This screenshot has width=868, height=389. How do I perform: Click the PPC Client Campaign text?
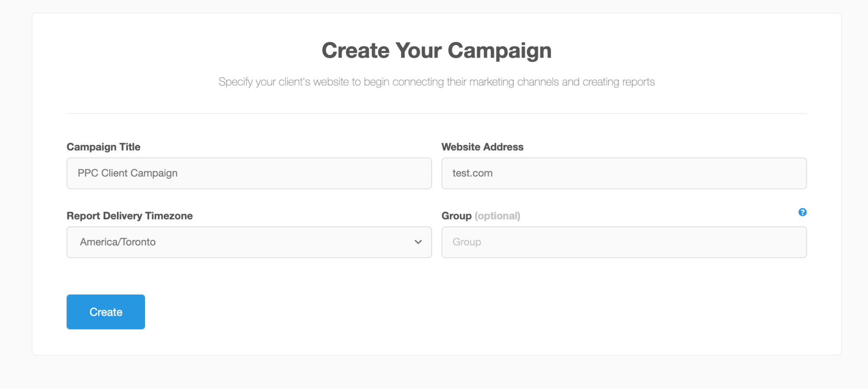click(x=128, y=173)
